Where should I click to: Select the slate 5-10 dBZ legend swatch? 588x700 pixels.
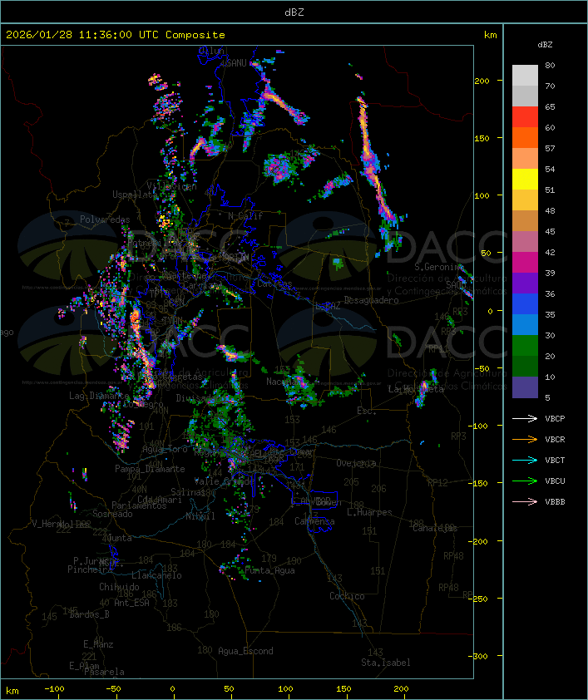click(525, 387)
